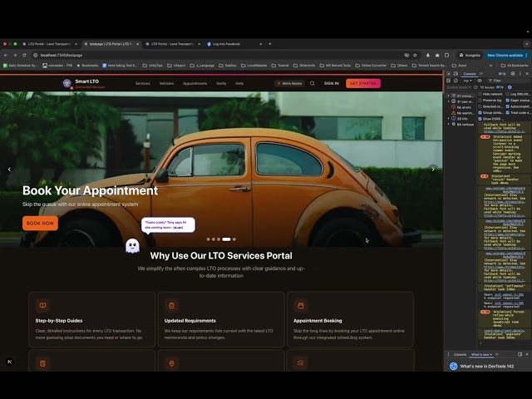532x399 pixels.
Task: Click the Verify nav item
Action: 221,83
